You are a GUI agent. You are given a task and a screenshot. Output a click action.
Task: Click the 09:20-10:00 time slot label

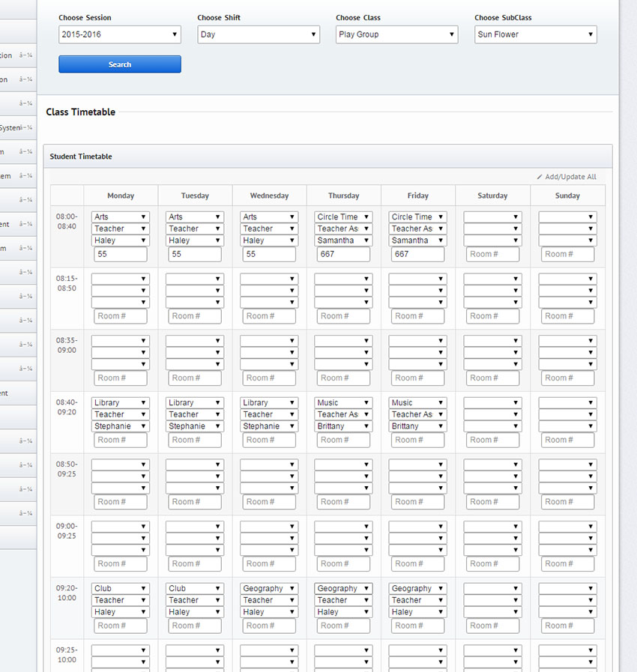[67, 593]
